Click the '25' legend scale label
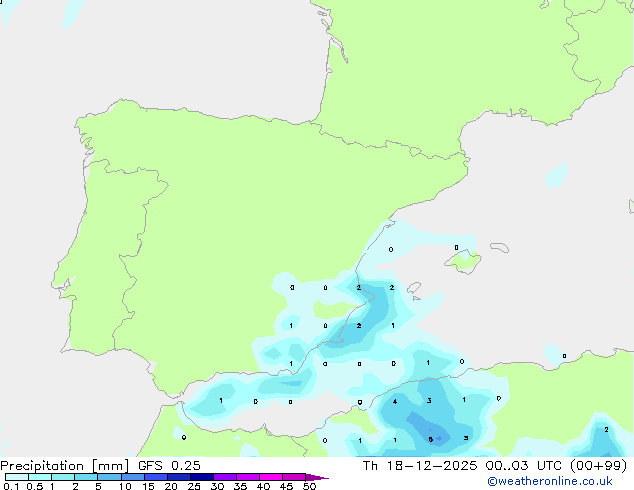The height and width of the screenshot is (490, 634). click(x=194, y=486)
